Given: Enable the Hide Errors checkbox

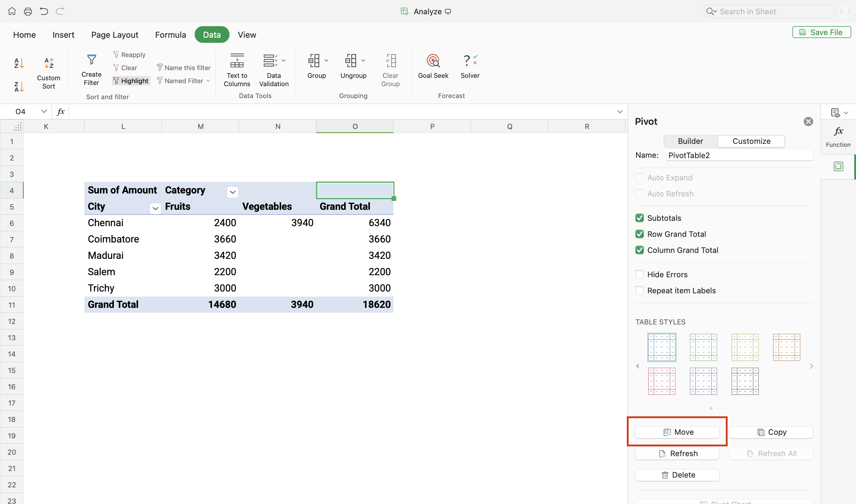Looking at the screenshot, I should 639,274.
